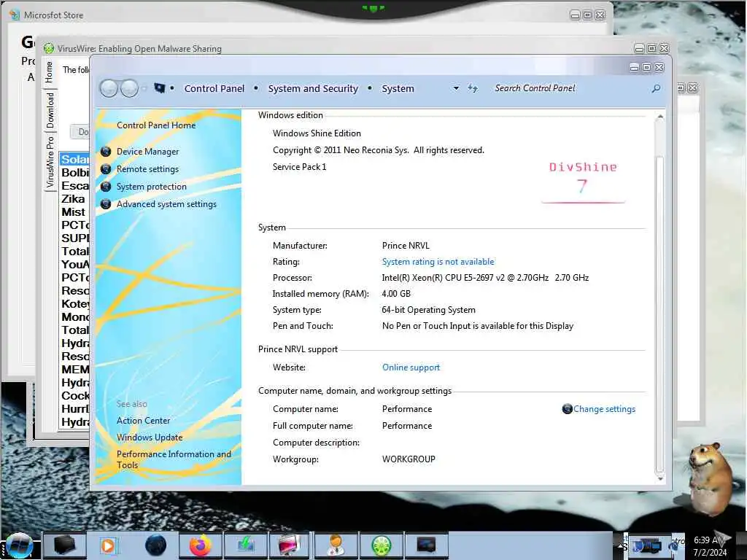Open System protection link
747x560 pixels.
[152, 187]
